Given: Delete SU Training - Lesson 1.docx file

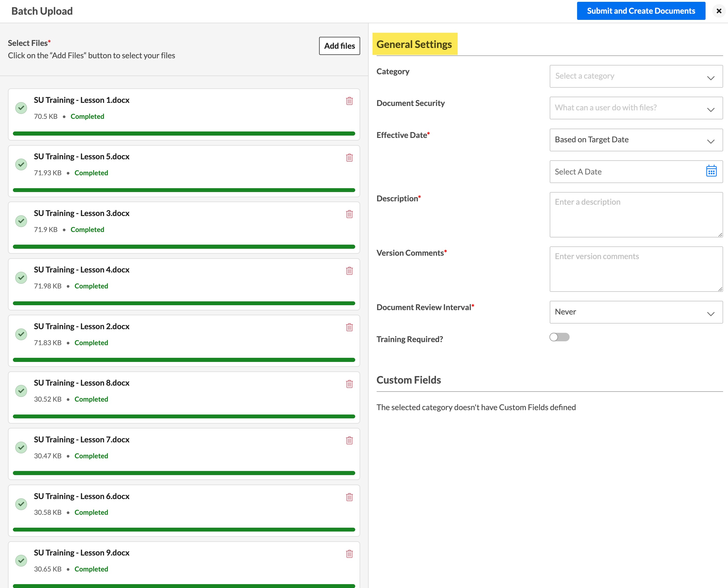Looking at the screenshot, I should coord(350,101).
